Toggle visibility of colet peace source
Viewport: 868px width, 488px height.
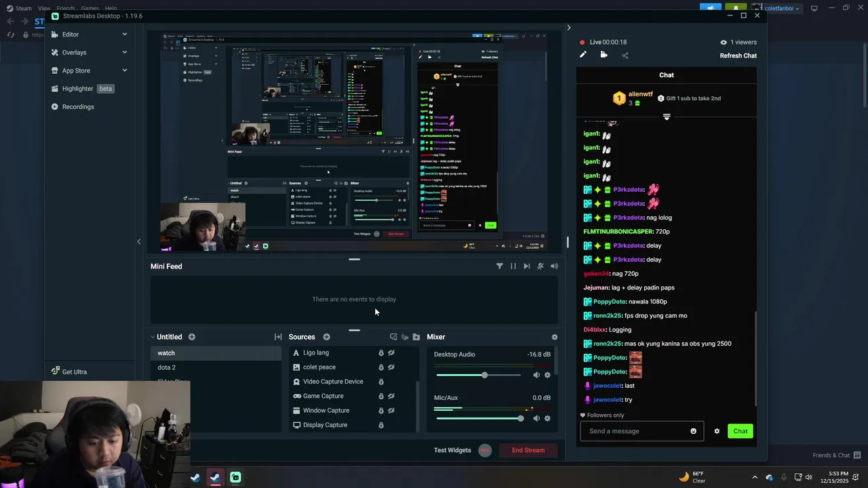pos(391,367)
